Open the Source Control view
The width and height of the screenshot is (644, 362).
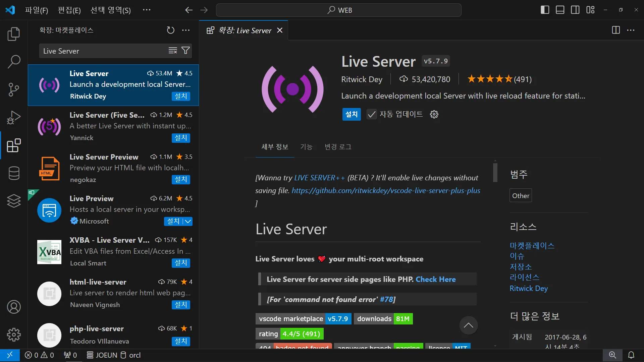[x=14, y=89]
